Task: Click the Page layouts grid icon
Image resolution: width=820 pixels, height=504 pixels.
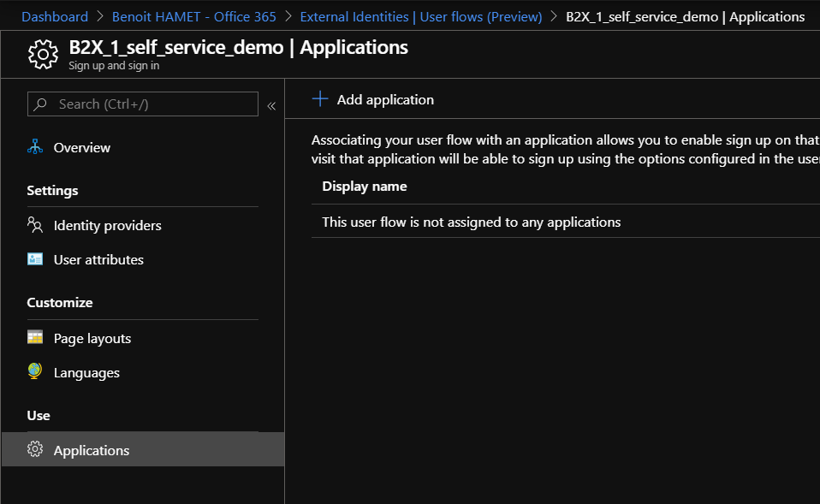Action: [x=35, y=338]
